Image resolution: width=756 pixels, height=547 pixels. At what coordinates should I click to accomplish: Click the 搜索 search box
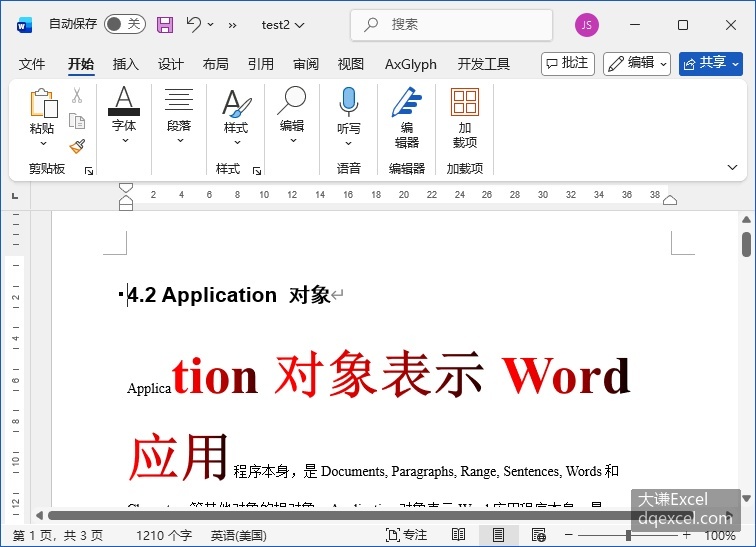(x=451, y=25)
